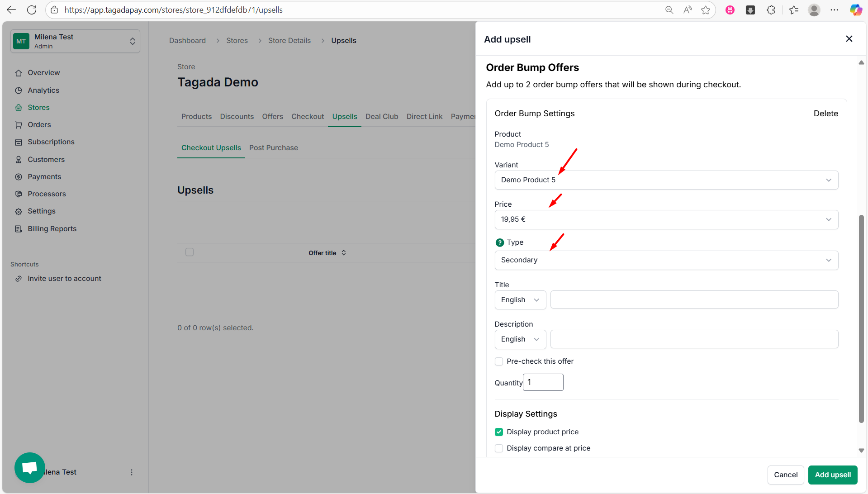The height and width of the screenshot is (494, 868).
Task: Open the chat support bubble
Action: click(x=30, y=467)
